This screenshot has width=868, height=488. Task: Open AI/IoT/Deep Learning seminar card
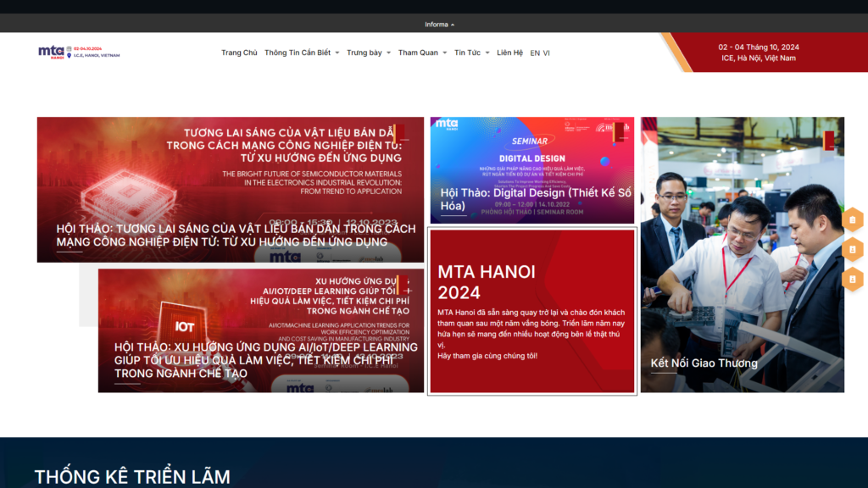click(x=261, y=330)
